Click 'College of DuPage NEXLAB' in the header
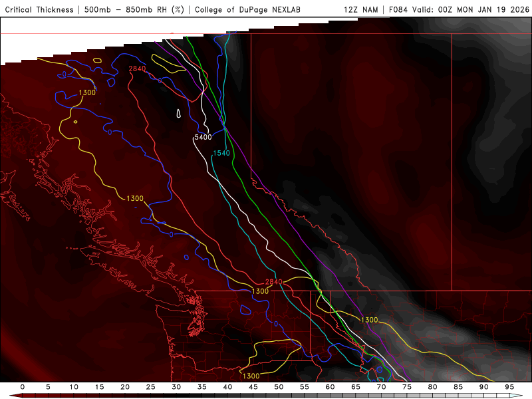This screenshot has height=399, width=532. (247, 10)
